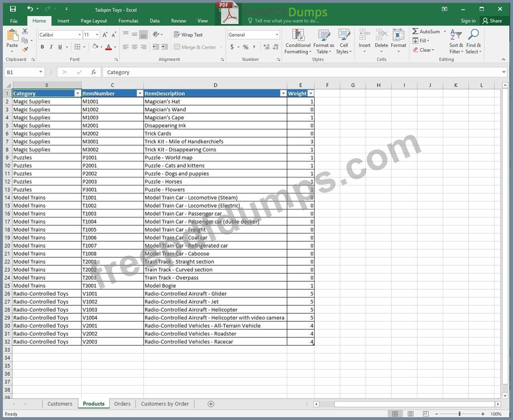Open Category column filter dropdown

77,93
